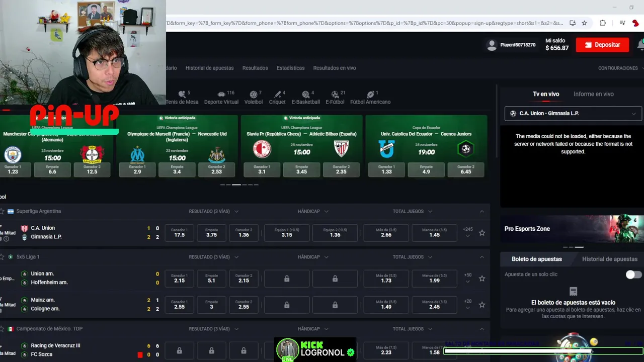Collapse the Superliga Argentina league section

pyautogui.click(x=482, y=211)
